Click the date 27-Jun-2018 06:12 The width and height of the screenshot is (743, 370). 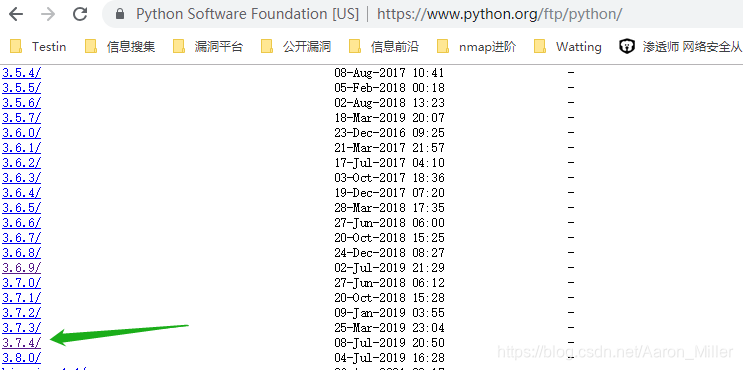(389, 283)
